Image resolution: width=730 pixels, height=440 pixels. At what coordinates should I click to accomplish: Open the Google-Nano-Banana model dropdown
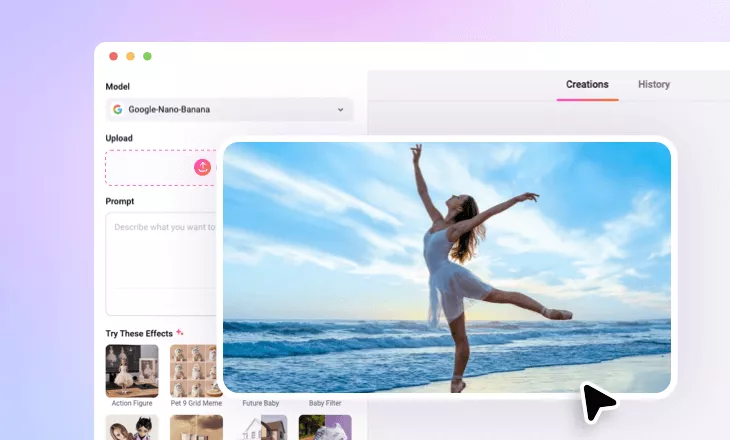pos(229,109)
